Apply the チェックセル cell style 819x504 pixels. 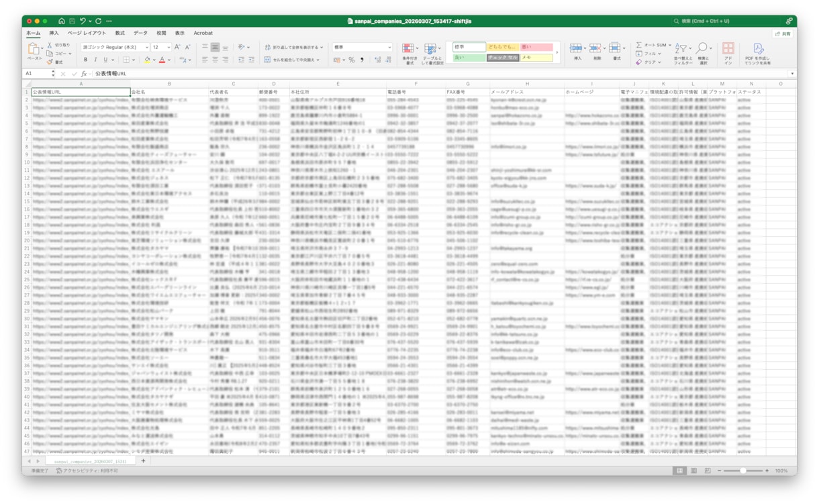[503, 58]
